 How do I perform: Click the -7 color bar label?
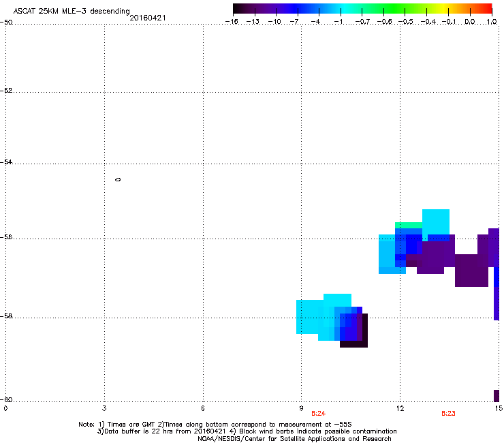point(294,22)
